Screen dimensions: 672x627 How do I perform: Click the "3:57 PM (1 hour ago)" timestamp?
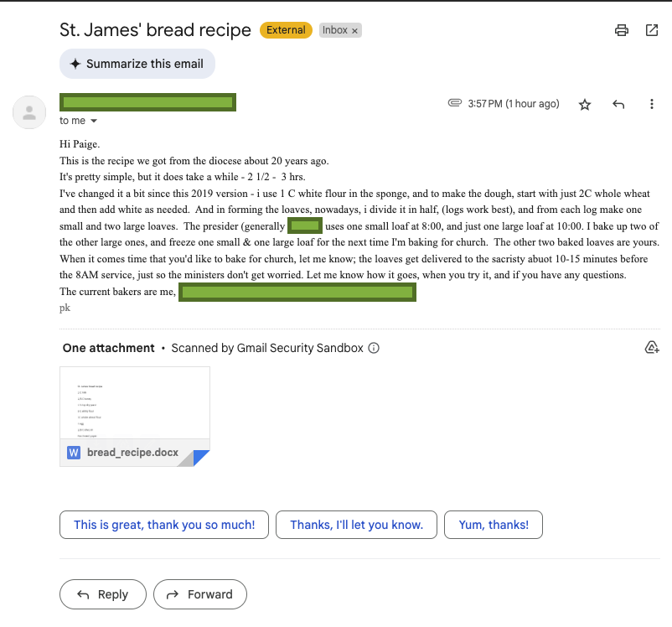[x=514, y=104]
